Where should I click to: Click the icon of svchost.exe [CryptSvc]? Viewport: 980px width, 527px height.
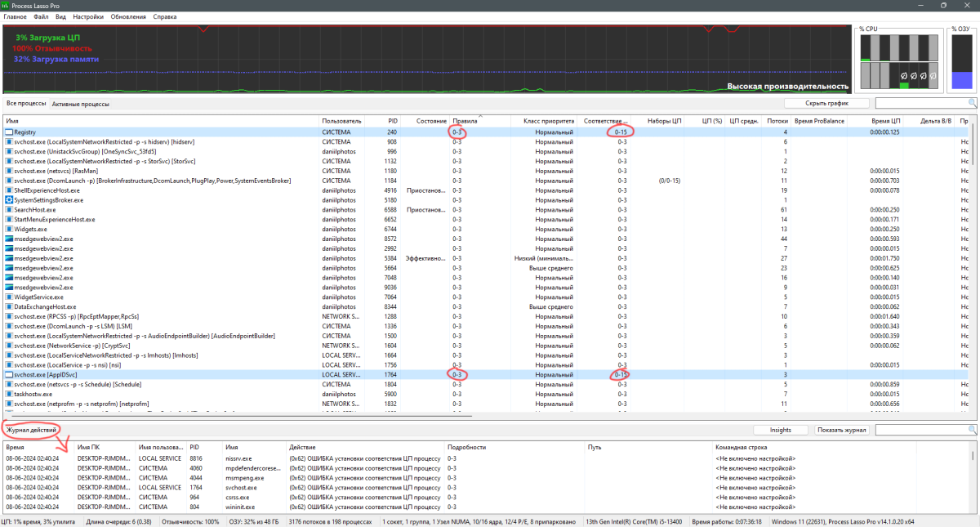point(9,346)
